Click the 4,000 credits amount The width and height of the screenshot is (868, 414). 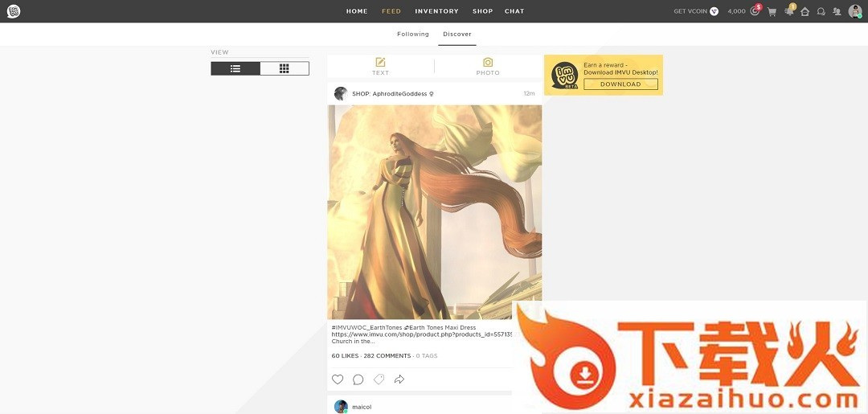736,11
